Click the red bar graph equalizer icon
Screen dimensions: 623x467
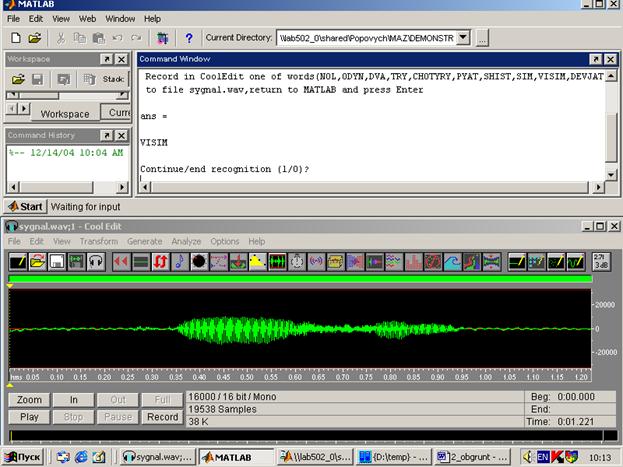point(413,262)
